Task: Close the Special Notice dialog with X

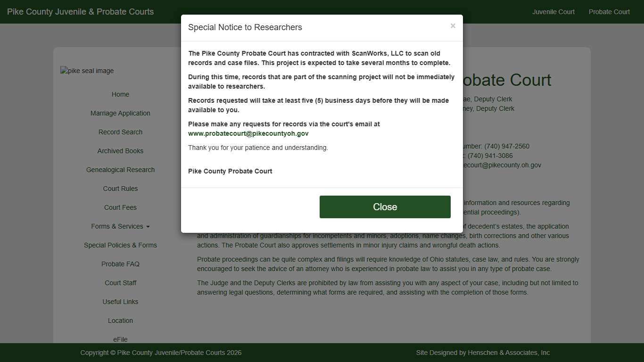Action: (x=453, y=26)
